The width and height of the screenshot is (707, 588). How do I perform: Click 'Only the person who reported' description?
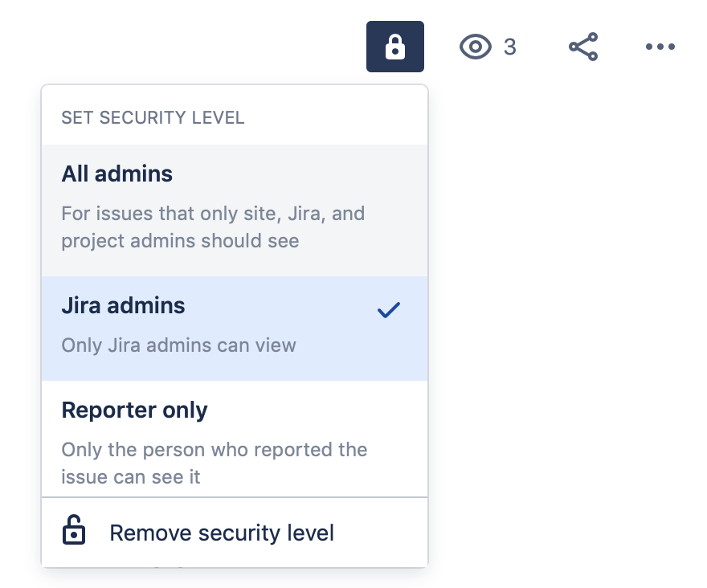(215, 450)
